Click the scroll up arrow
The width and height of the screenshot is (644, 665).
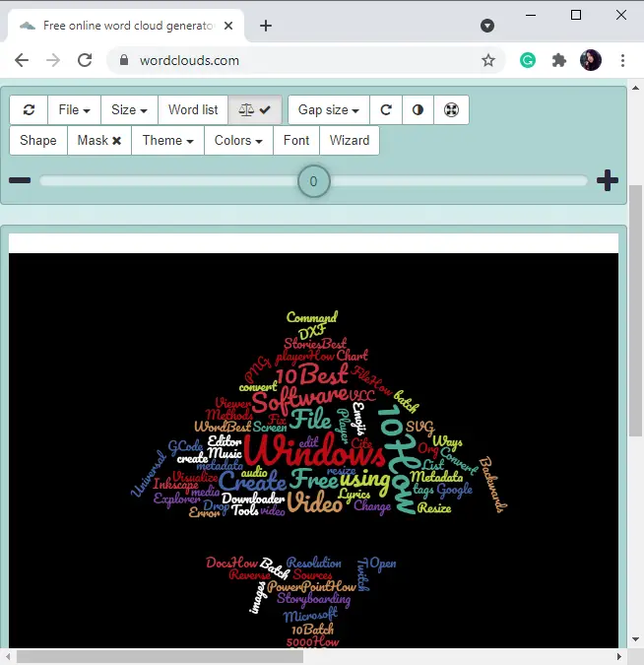click(635, 88)
